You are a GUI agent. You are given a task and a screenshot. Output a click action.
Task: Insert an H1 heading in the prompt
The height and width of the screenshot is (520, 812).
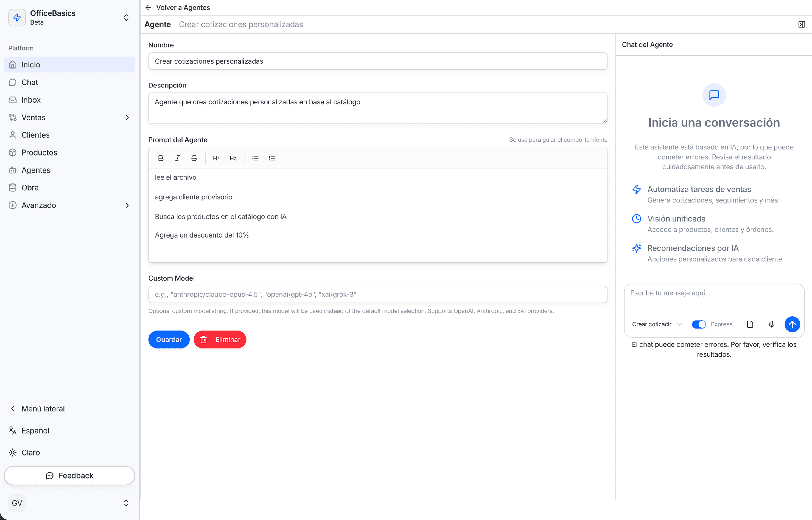(216, 158)
